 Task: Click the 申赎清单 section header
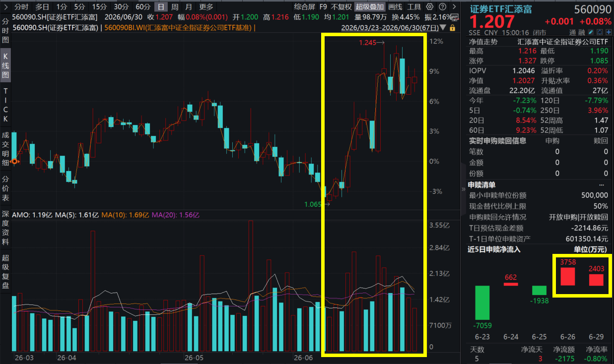pyautogui.click(x=482, y=184)
